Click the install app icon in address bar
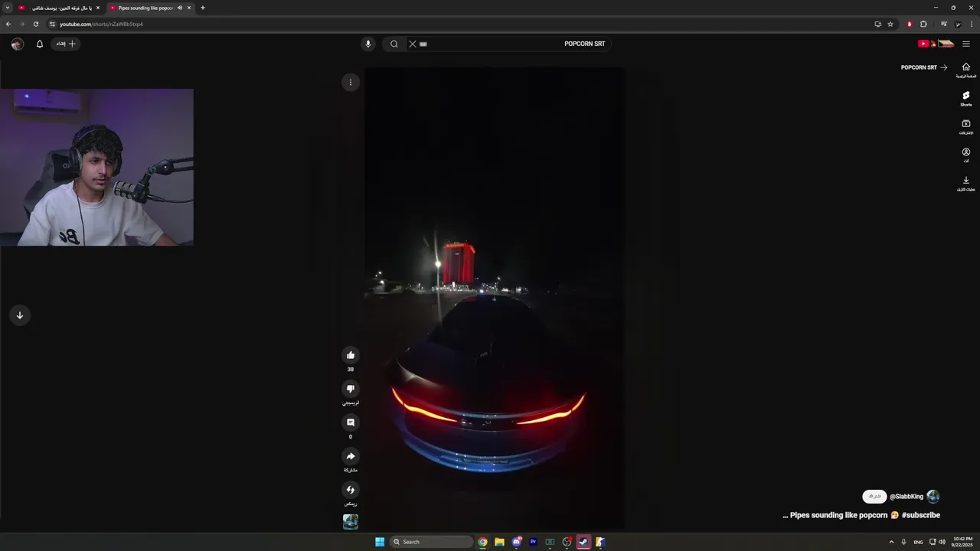Viewport: 980px width, 551px height. click(x=878, y=24)
